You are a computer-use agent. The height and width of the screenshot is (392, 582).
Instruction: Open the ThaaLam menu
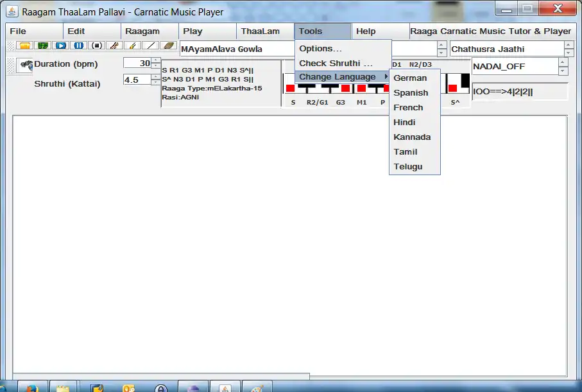tap(266, 31)
